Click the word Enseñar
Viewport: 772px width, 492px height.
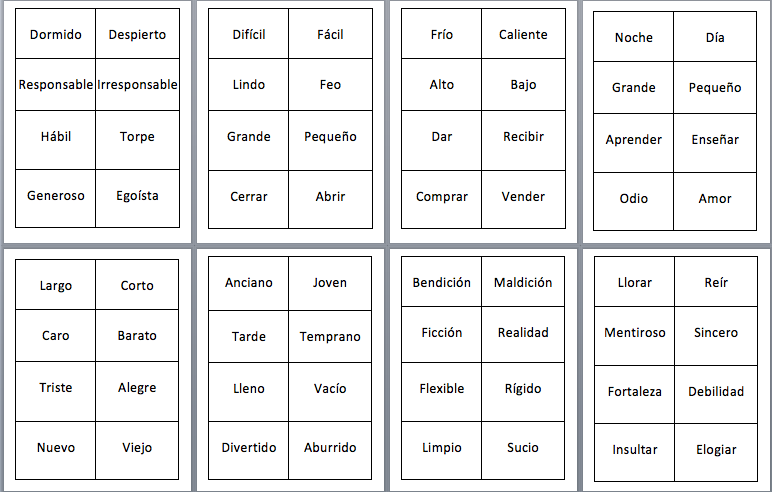[715, 140]
